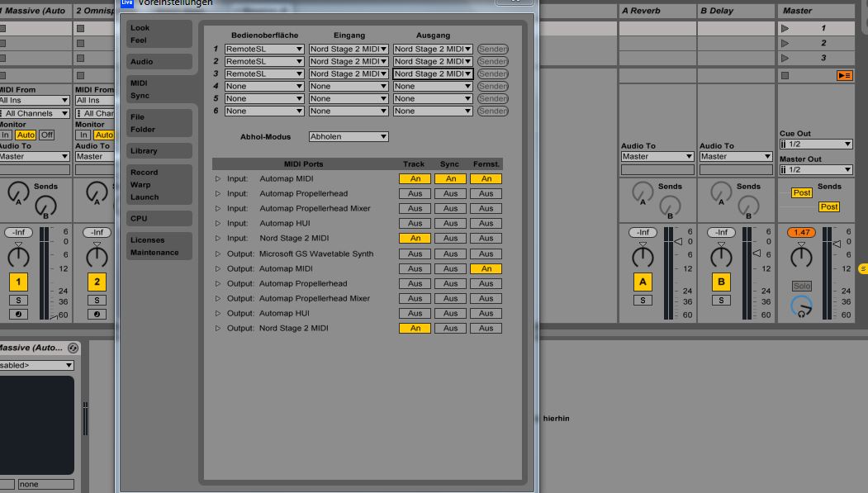Launch scene 1 in the Master track
This screenshot has width=868, height=493.
[x=785, y=28]
